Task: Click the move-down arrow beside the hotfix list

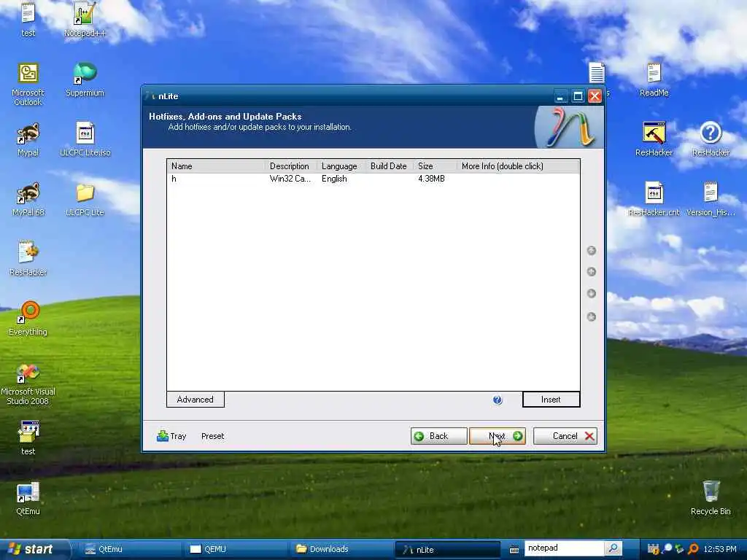Action: point(591,293)
